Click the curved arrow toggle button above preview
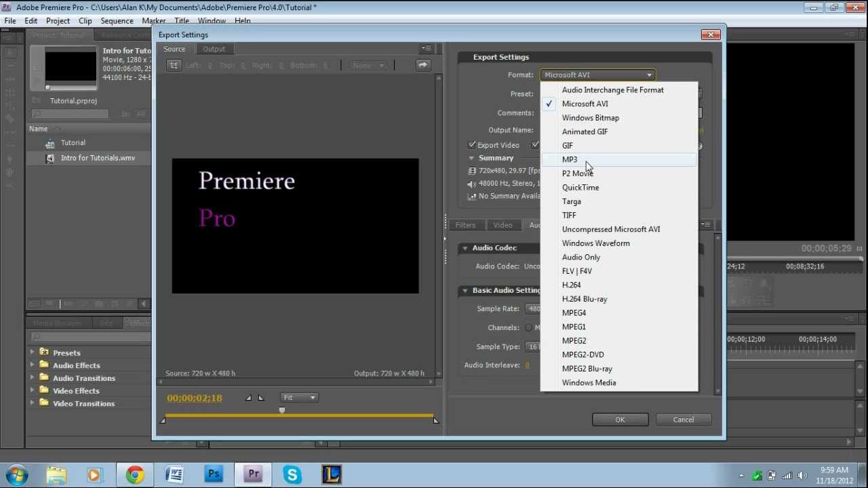868x488 pixels. click(x=423, y=65)
